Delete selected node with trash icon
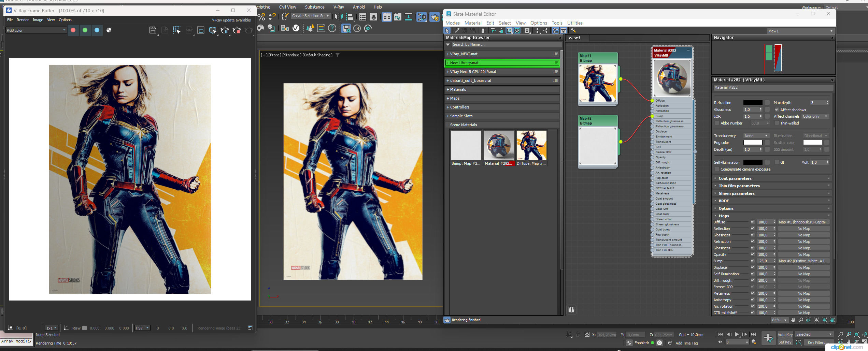This screenshot has height=351, width=868. tap(483, 31)
